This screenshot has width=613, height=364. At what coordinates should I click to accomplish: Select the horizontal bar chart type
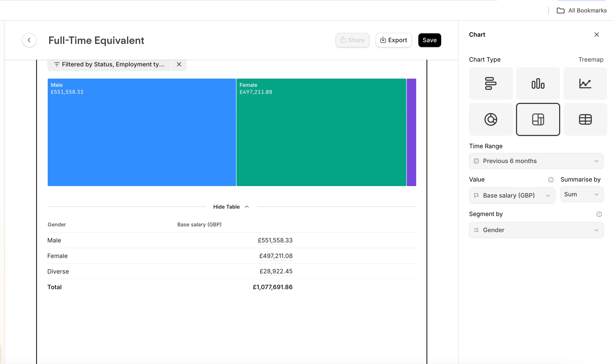coord(490,83)
